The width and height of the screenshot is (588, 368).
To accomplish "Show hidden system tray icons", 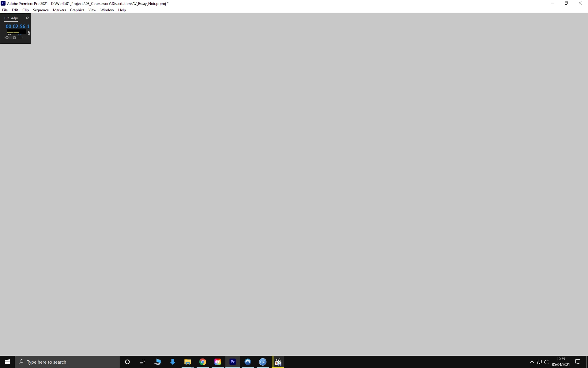I will pos(532,362).
